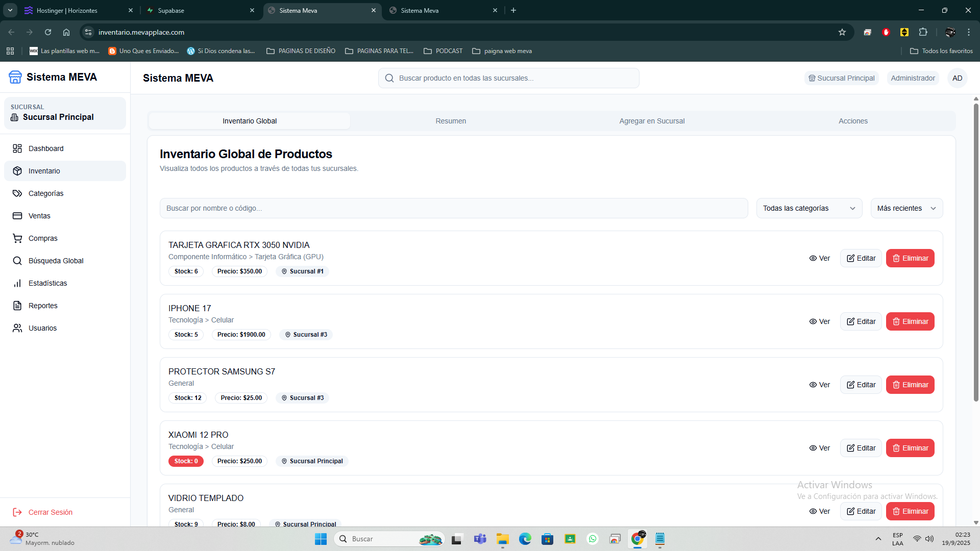Open the Inventario sidebar section
The height and width of the screenshot is (551, 980).
(65, 171)
